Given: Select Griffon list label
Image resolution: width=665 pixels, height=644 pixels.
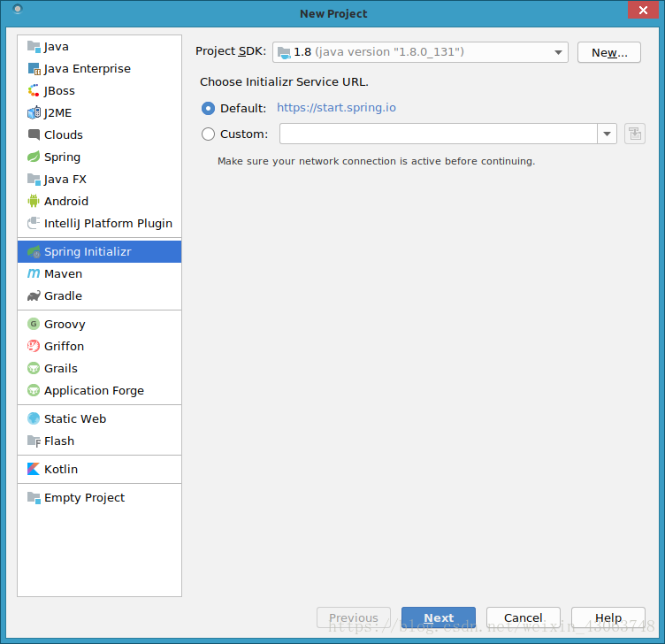Looking at the screenshot, I should click(64, 347).
